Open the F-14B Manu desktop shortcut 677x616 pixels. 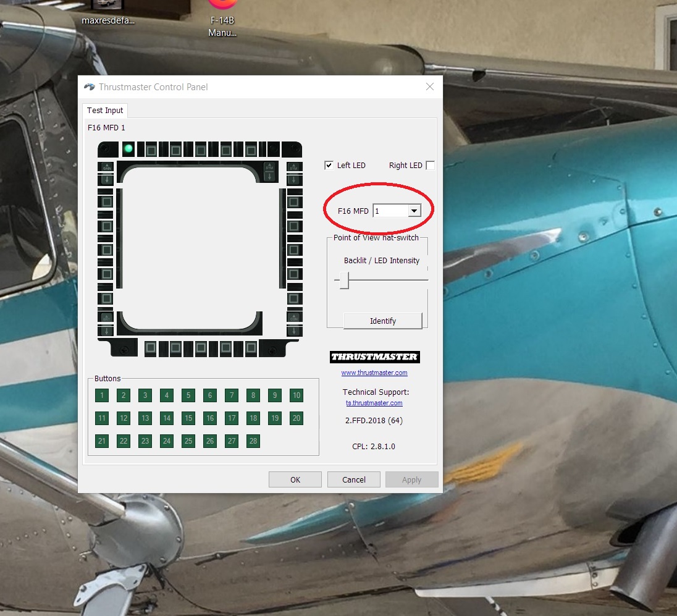click(222, 19)
